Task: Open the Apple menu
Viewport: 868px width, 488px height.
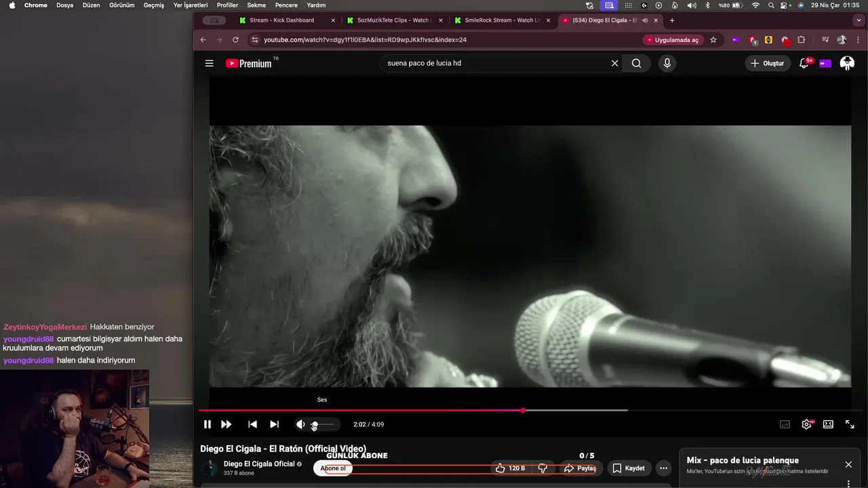Action: [12, 5]
